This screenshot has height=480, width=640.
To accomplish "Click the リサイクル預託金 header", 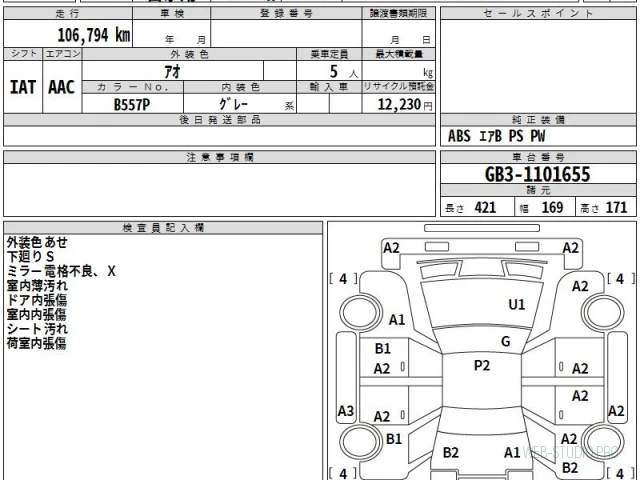I will [x=398, y=87].
